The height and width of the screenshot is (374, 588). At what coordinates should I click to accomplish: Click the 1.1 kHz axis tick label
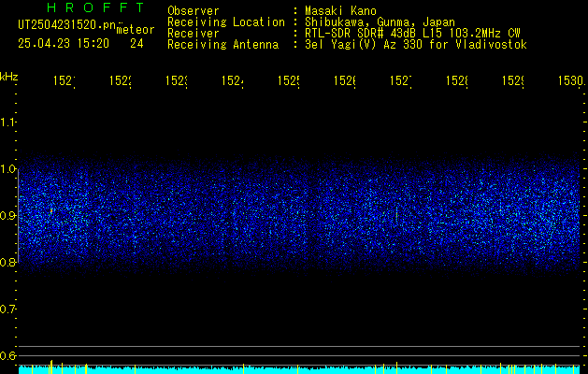point(8,122)
